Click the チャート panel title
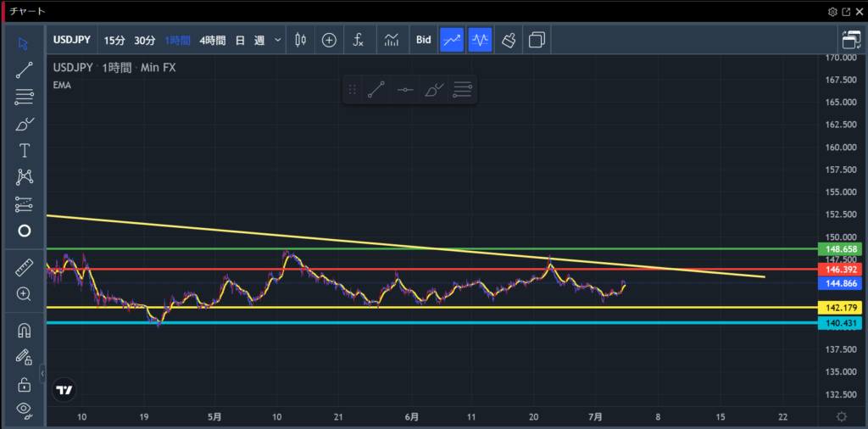868x429 pixels. pyautogui.click(x=28, y=12)
